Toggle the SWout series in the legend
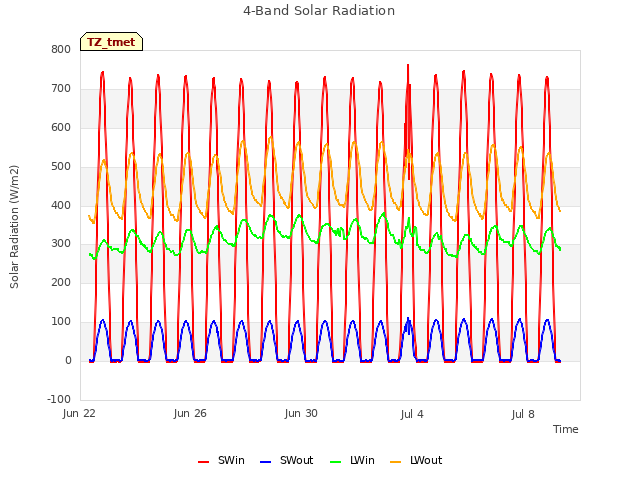The image size is (640, 480). [287, 460]
